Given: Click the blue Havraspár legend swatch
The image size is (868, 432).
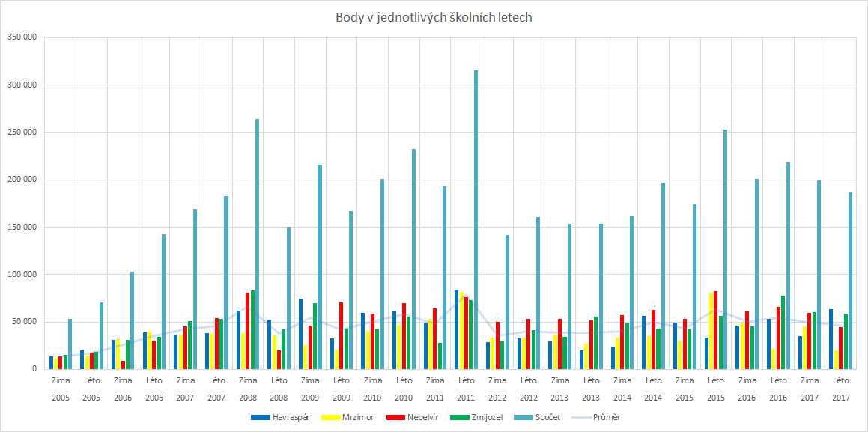Looking at the screenshot, I should click(262, 417).
